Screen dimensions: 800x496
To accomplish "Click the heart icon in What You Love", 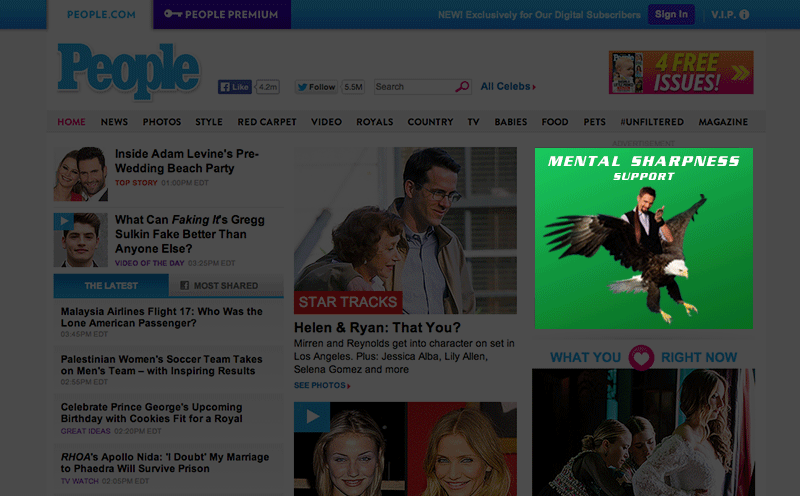I will [641, 358].
